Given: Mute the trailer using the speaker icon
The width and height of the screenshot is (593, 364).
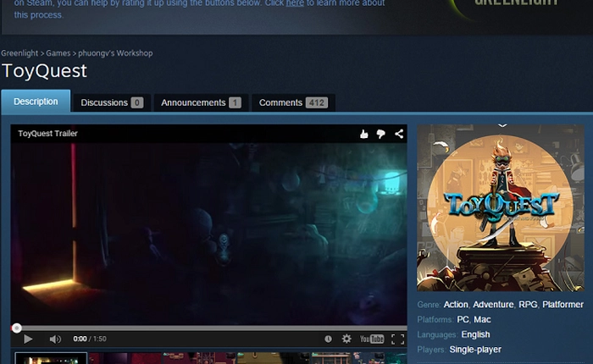Looking at the screenshot, I should pos(55,339).
